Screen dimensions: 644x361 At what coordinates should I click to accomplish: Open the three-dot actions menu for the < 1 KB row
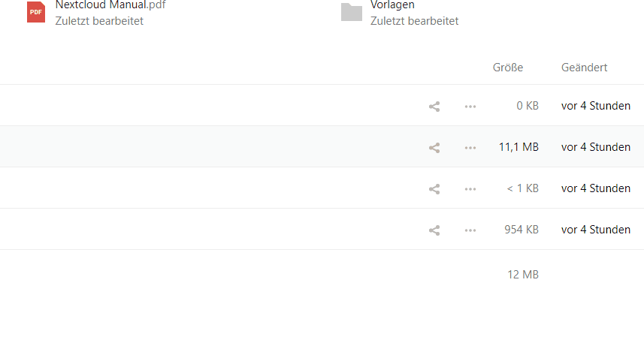tap(470, 189)
